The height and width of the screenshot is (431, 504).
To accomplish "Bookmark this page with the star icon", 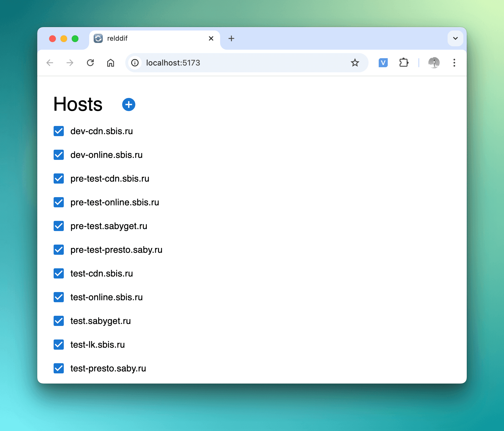I will pos(355,63).
